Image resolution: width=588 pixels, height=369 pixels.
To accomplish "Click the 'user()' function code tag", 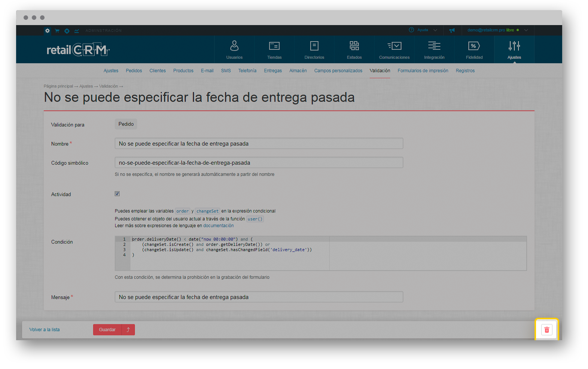I will pos(255,219).
